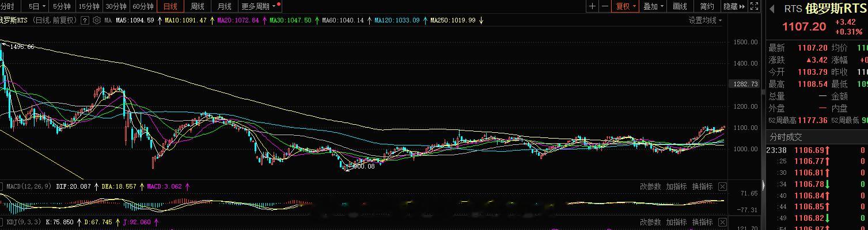This screenshot has height=230, width=868.
Task: Close the KDJ indicator panel
Action: 722,222
